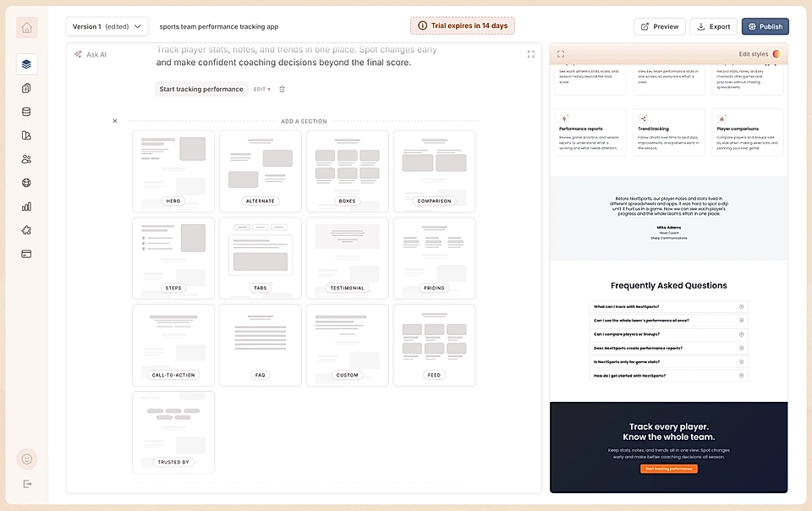
Task: Open the stacked layers sidebar icon
Action: (26, 64)
